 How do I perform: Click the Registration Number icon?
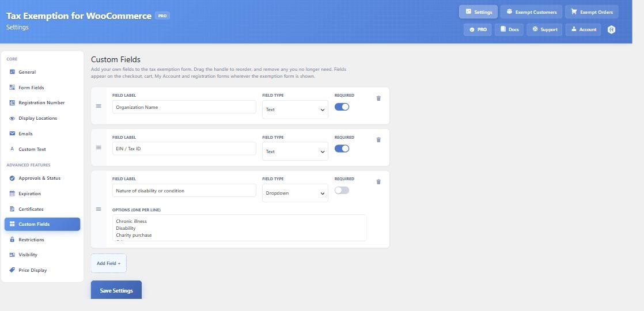12,103
